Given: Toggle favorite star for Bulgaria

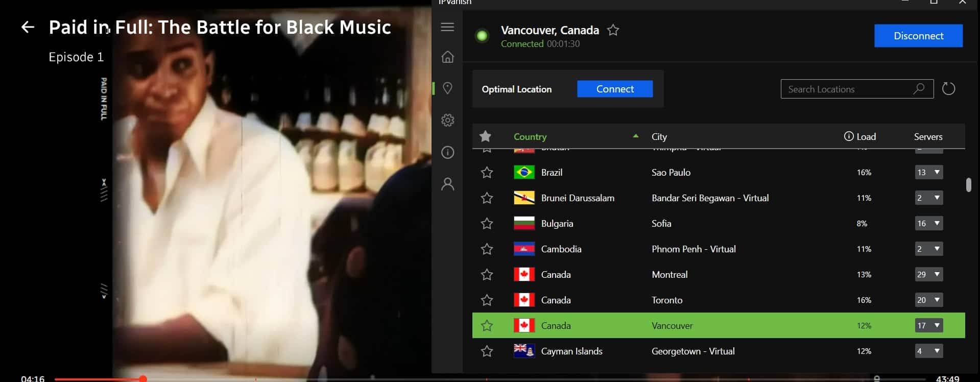Looking at the screenshot, I should tap(487, 223).
